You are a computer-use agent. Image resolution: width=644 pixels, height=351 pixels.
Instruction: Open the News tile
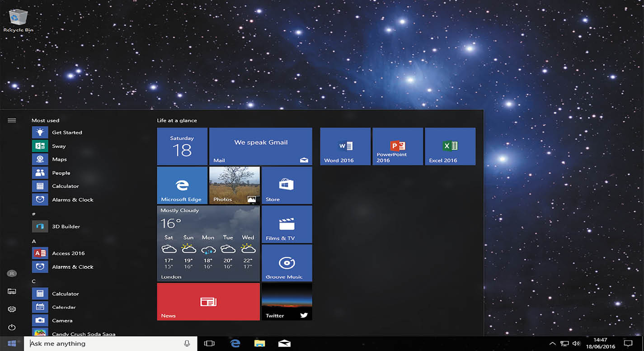point(208,302)
